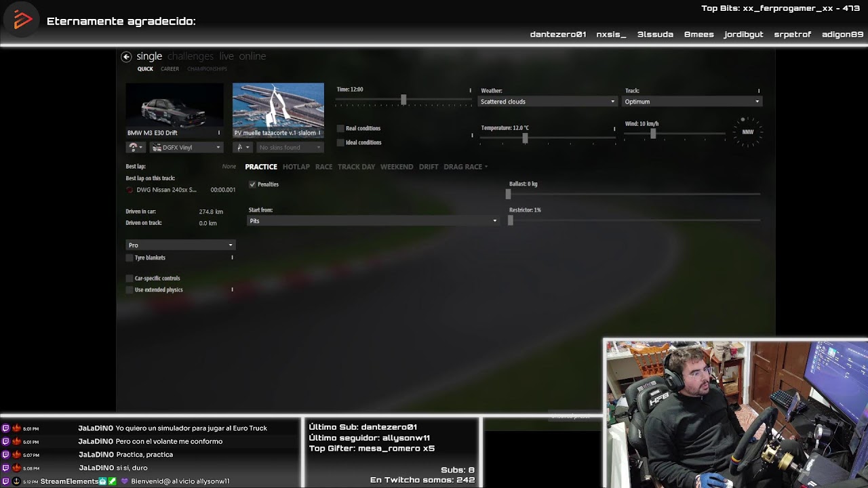868x488 pixels.
Task: Open options dots beside Tyre blankets
Action: coord(232,258)
